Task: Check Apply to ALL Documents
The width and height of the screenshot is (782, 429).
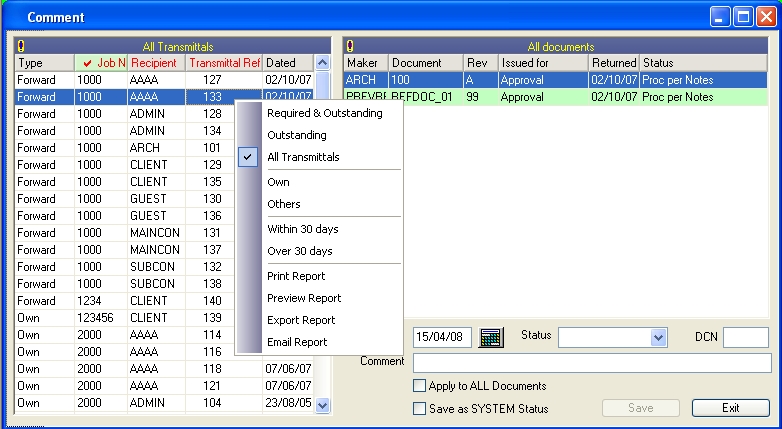Action: [419, 386]
